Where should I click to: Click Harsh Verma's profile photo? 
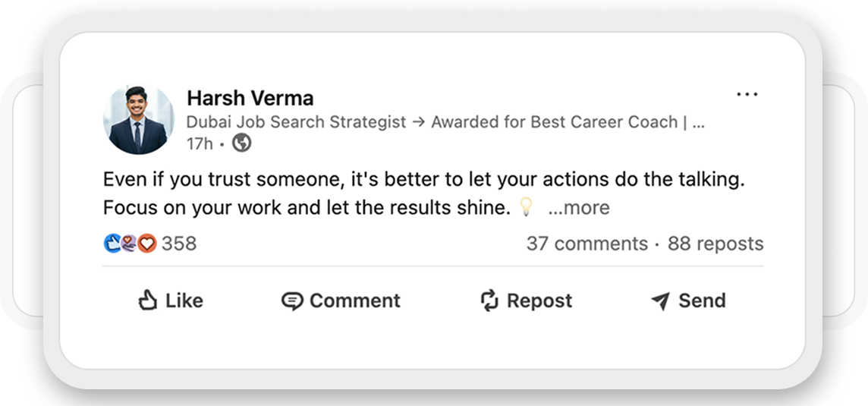[138, 120]
